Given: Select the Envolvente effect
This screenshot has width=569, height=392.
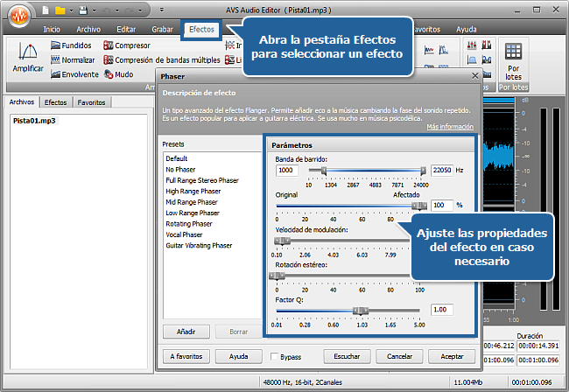Looking at the screenshot, I should [x=74, y=74].
